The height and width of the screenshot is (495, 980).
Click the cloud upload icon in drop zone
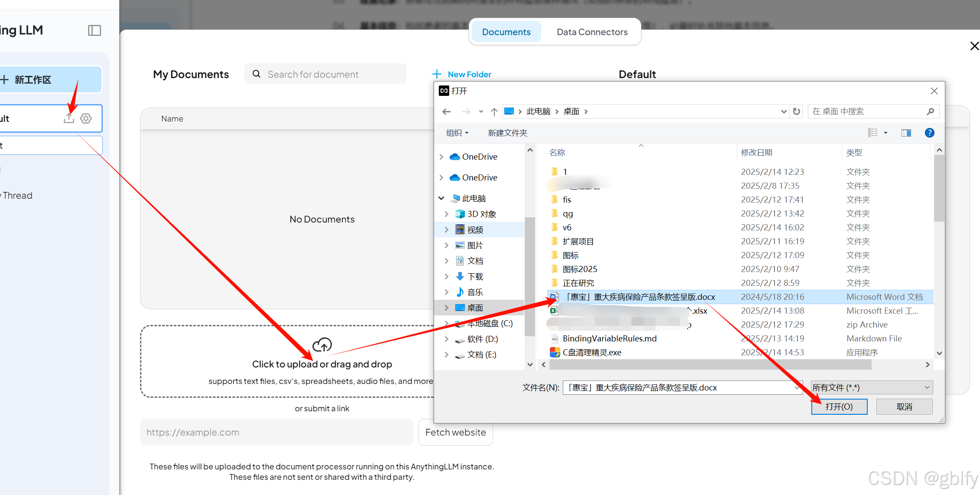coord(322,345)
